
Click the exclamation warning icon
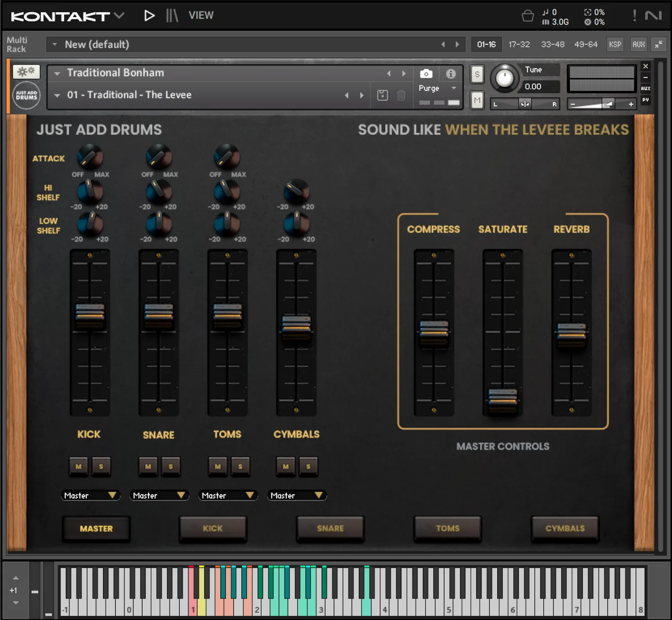[x=634, y=15]
